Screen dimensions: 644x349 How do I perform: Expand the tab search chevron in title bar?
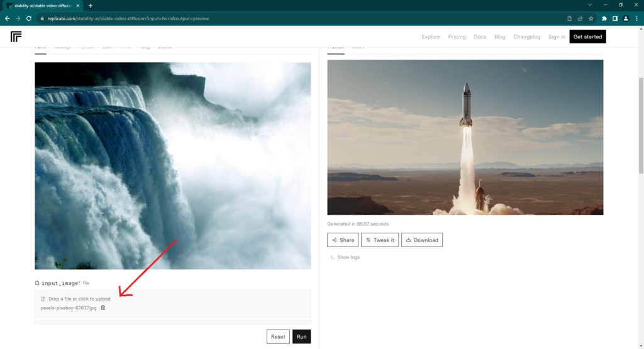click(x=590, y=5)
